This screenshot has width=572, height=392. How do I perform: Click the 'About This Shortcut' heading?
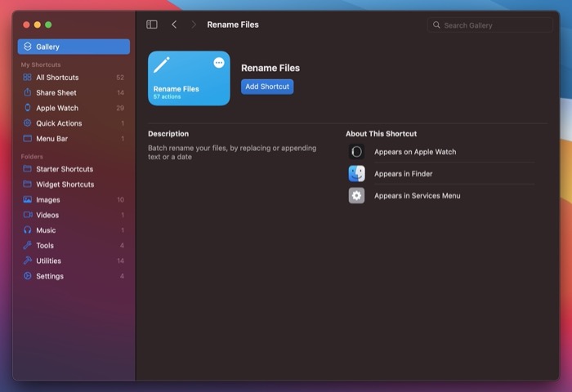click(382, 133)
